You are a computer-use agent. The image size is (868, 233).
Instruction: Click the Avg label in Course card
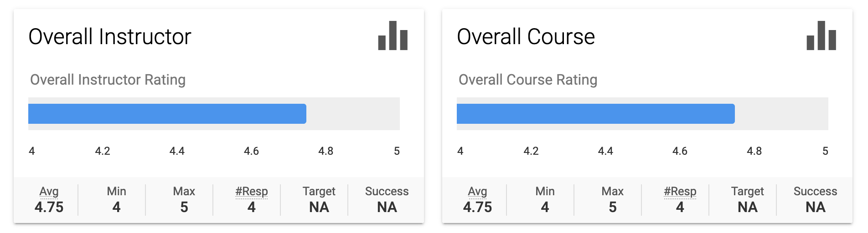(477, 192)
